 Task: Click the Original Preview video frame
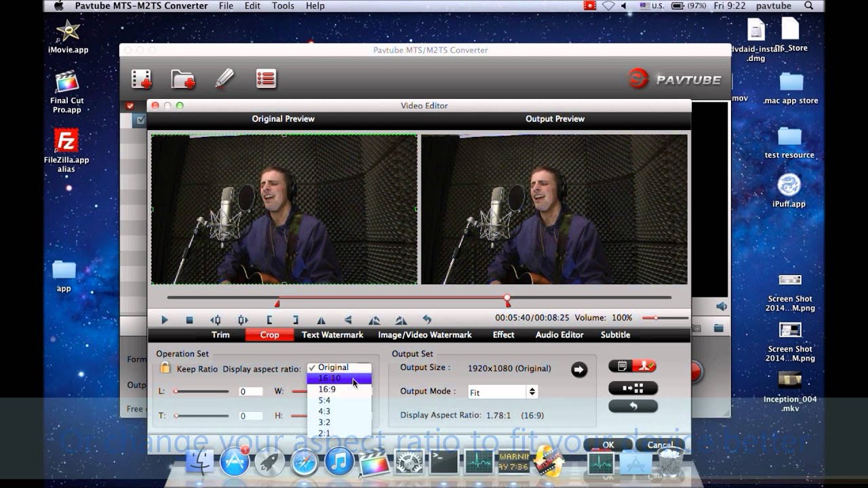284,209
